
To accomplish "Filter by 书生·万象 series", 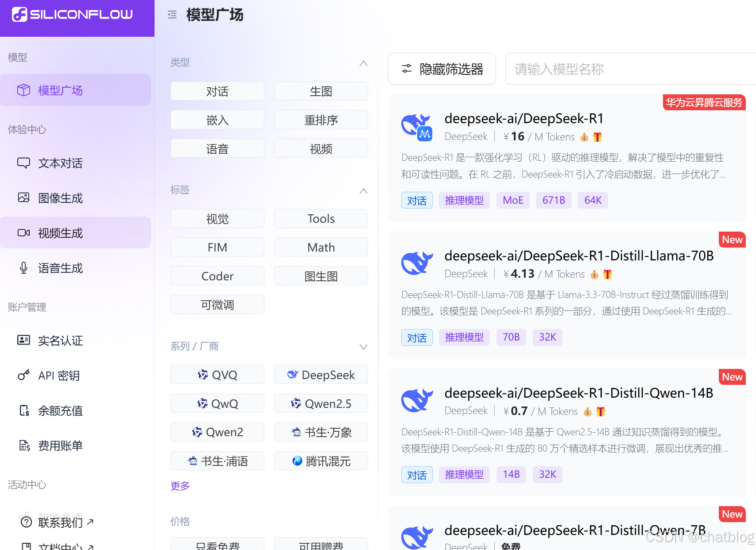I will tap(321, 432).
